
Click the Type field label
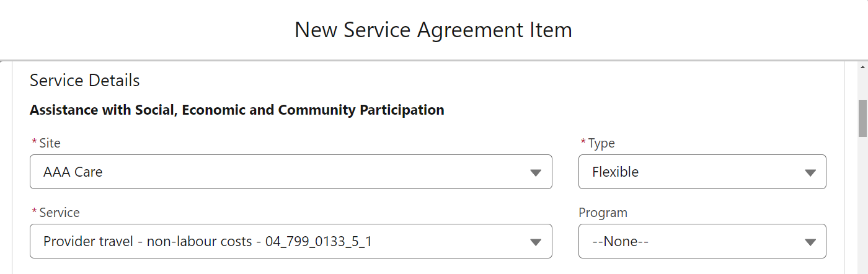click(601, 143)
